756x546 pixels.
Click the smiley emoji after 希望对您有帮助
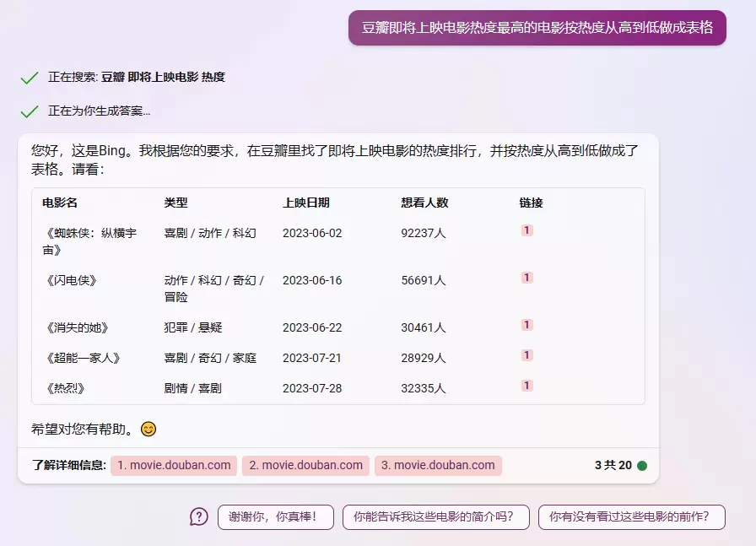coord(148,429)
